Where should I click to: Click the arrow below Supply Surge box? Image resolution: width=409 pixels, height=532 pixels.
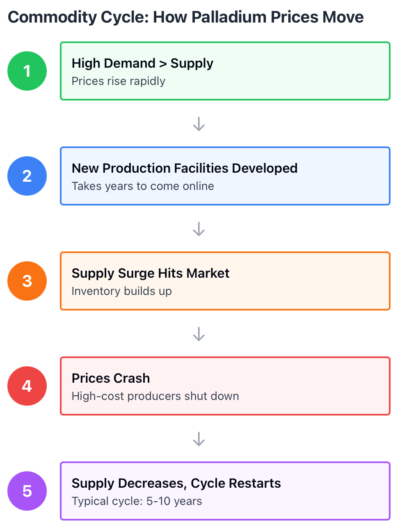(x=199, y=334)
